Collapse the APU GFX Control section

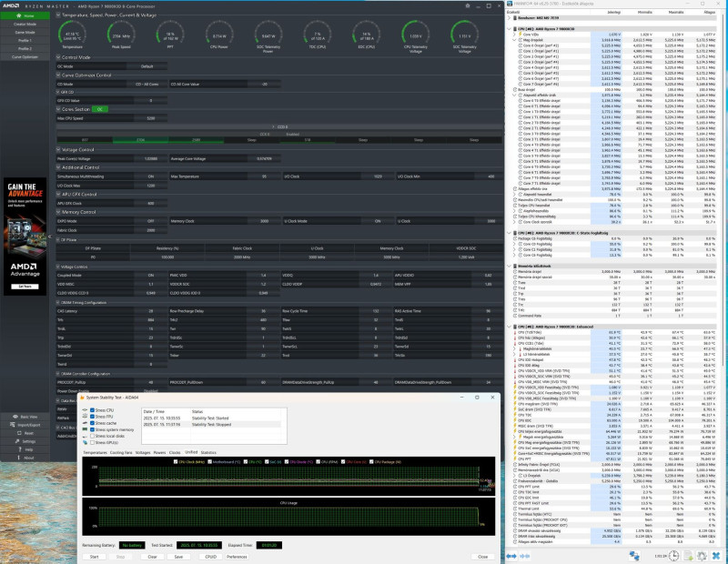coord(58,195)
